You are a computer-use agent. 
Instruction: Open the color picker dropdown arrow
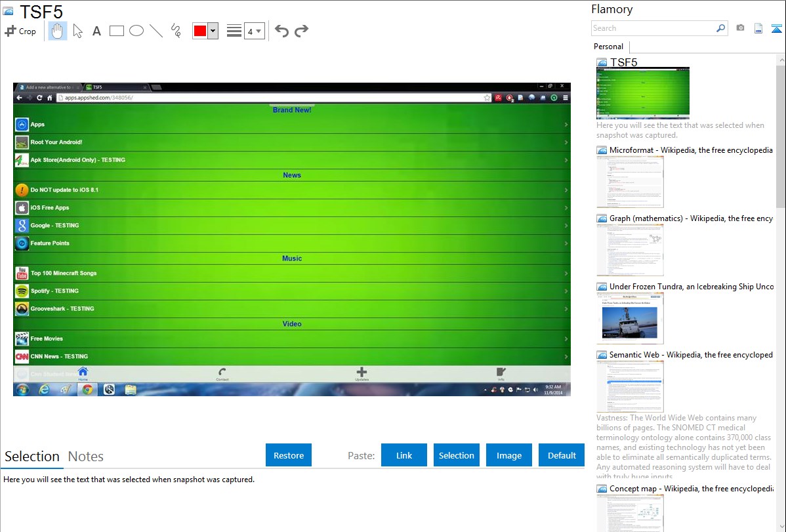pos(213,31)
